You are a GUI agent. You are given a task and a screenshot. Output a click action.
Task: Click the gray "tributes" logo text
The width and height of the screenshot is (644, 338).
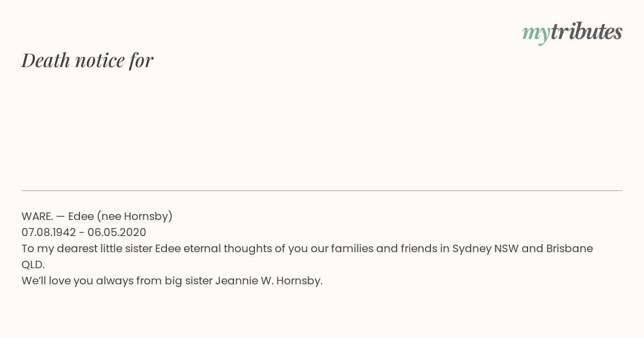587,32
